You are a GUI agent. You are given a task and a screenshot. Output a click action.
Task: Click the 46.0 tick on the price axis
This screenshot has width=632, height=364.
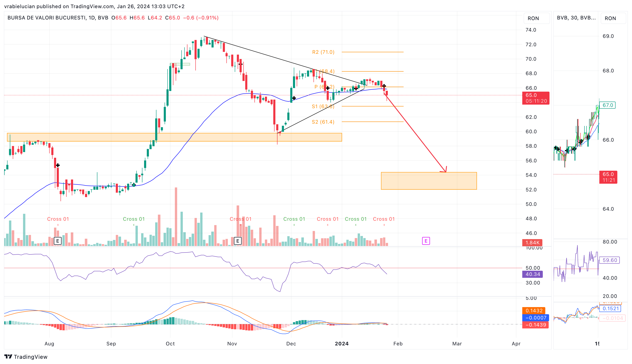pos(531,233)
